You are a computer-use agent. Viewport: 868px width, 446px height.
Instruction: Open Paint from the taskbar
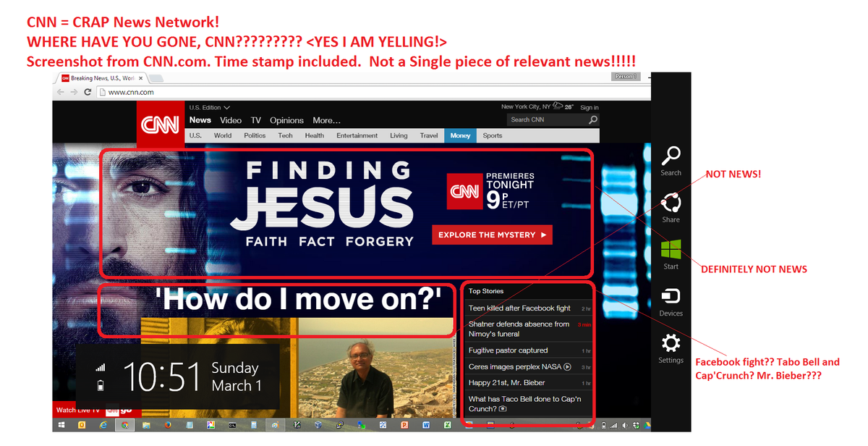pos(276,426)
